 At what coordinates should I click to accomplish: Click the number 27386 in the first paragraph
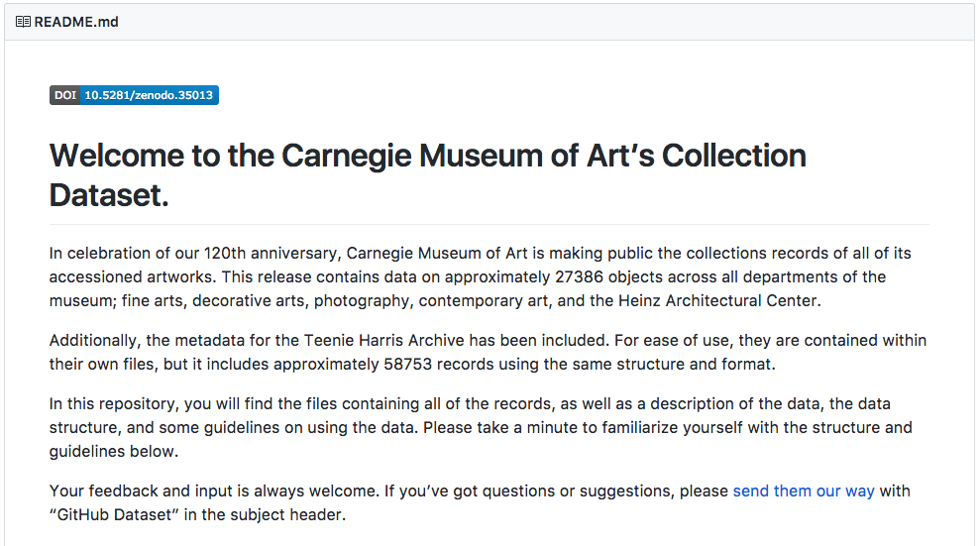[x=579, y=276]
